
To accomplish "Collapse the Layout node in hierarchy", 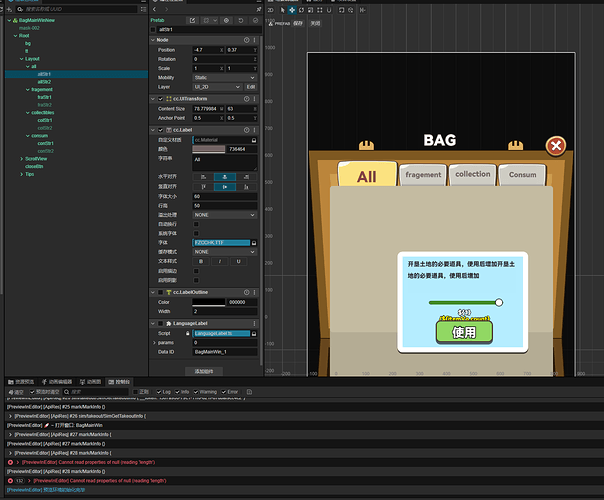I will pyautogui.click(x=22, y=59).
